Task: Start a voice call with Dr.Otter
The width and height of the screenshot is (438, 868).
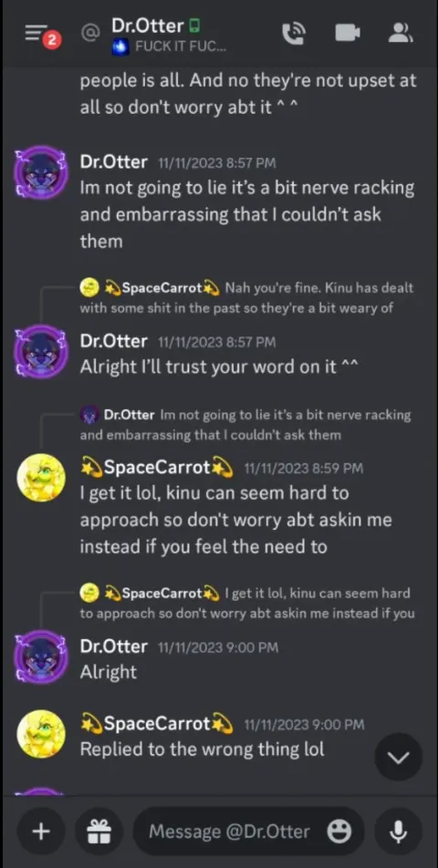Action: click(x=292, y=33)
